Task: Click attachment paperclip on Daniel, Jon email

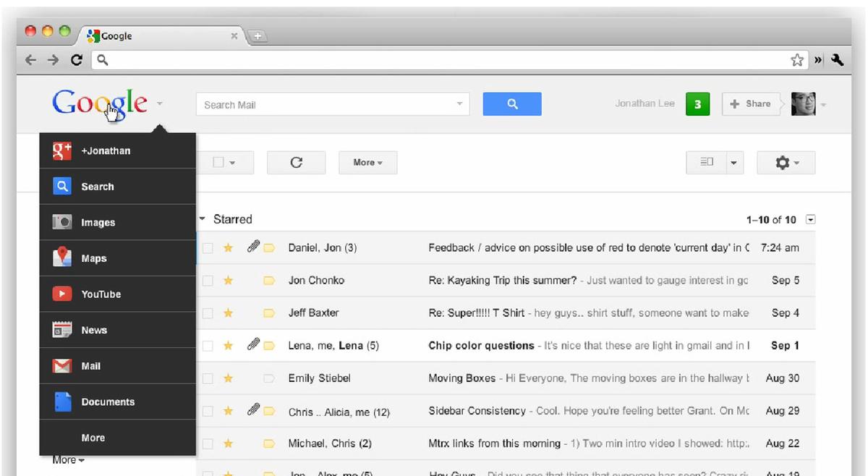Action: pyautogui.click(x=252, y=247)
